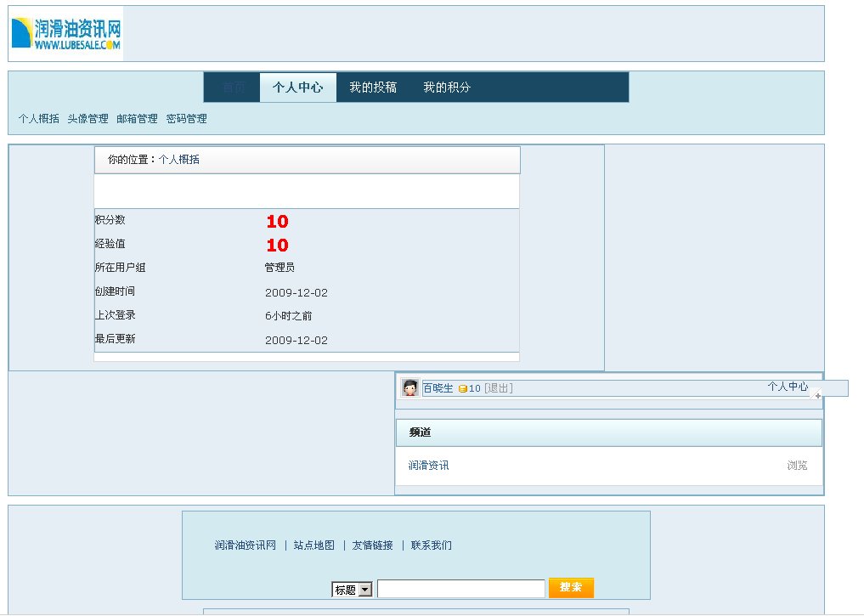Click the 管理员 user group value
Image resolution: width=864 pixels, height=616 pixels.
point(280,268)
